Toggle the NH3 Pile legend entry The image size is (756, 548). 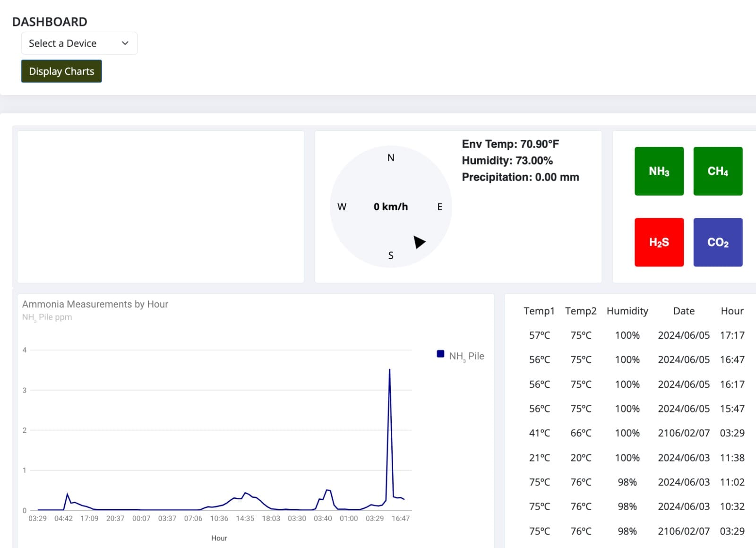[461, 356]
